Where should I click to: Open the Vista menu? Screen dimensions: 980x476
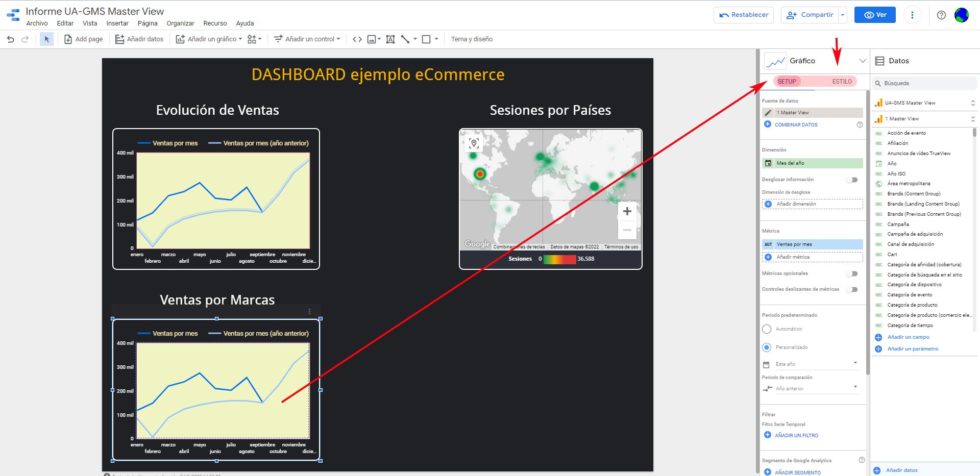(90, 23)
